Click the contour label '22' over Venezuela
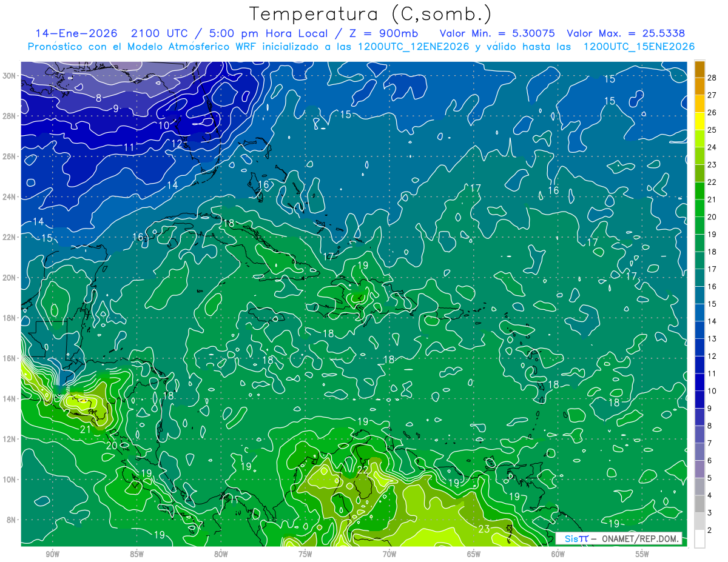 363,470
